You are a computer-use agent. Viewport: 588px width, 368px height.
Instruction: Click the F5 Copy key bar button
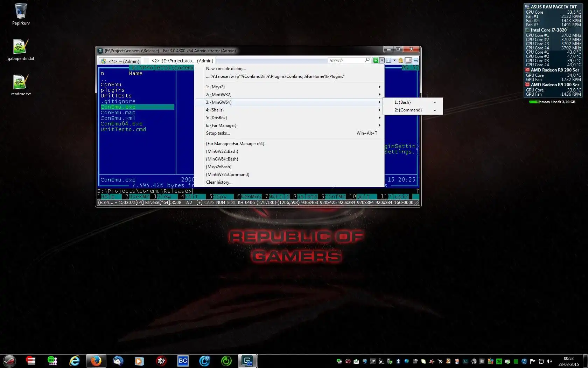tap(221, 197)
